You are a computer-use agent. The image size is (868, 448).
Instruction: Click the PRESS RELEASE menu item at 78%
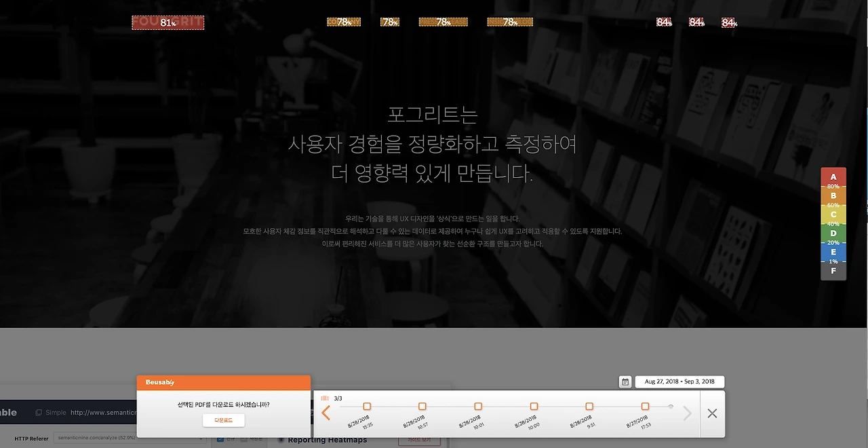pos(443,22)
